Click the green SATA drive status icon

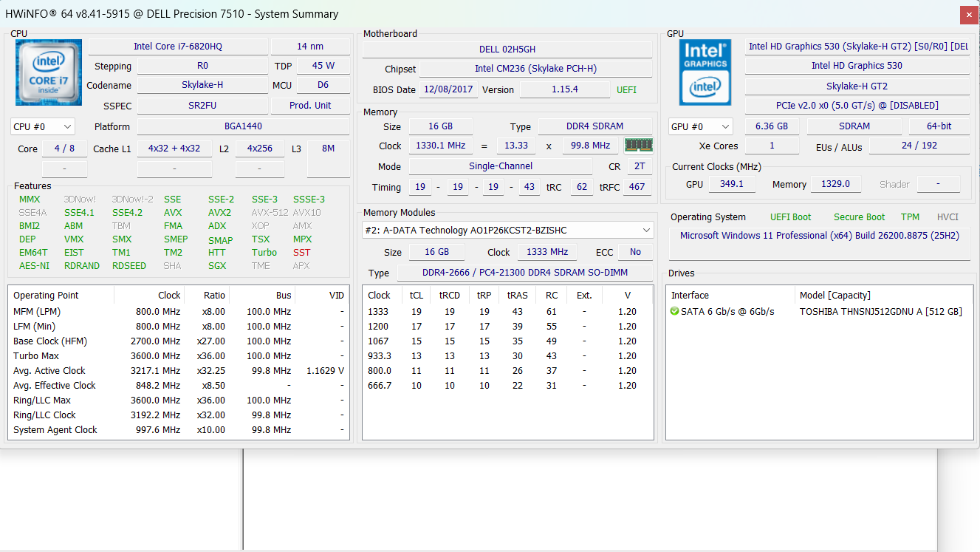tap(674, 311)
